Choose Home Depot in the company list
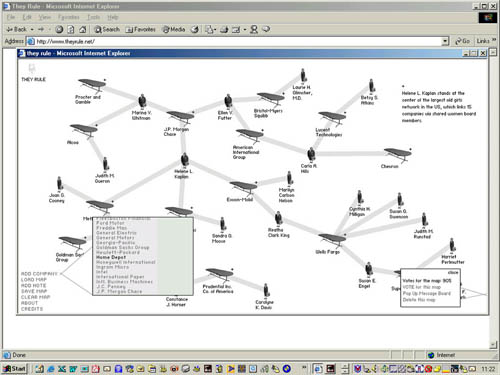Image resolution: width=500 pixels, height=375 pixels. [x=111, y=257]
